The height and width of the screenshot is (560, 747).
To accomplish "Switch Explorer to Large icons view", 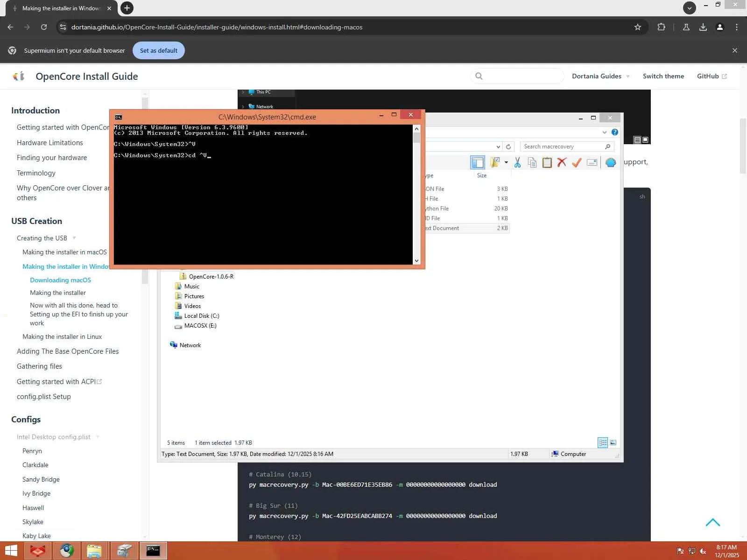I will pyautogui.click(x=613, y=442).
